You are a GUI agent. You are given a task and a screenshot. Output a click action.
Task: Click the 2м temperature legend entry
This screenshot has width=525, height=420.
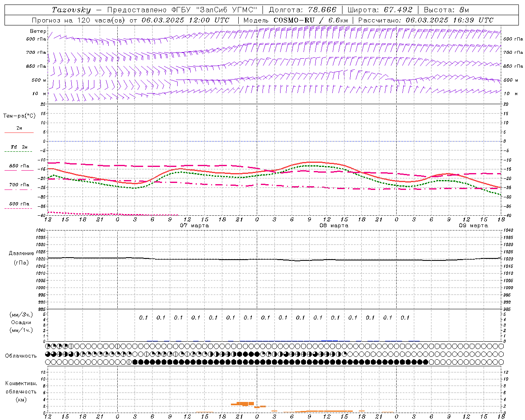19,128
